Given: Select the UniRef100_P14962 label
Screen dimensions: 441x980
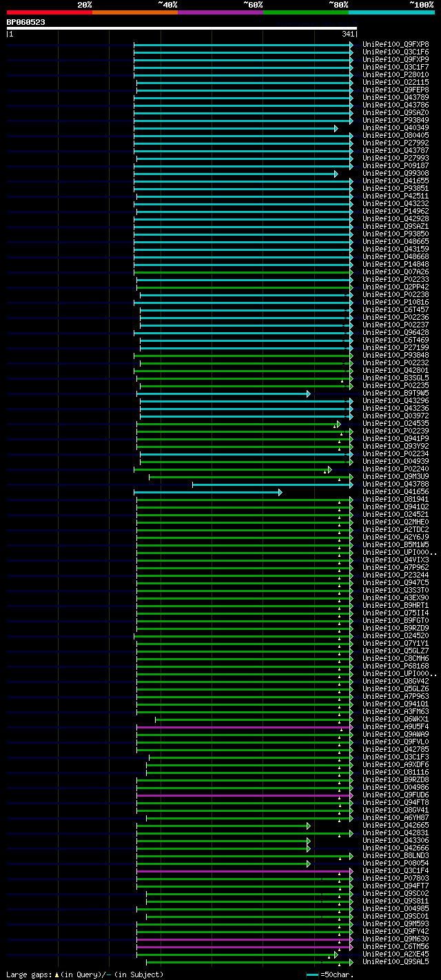Looking at the screenshot, I should click(396, 212).
